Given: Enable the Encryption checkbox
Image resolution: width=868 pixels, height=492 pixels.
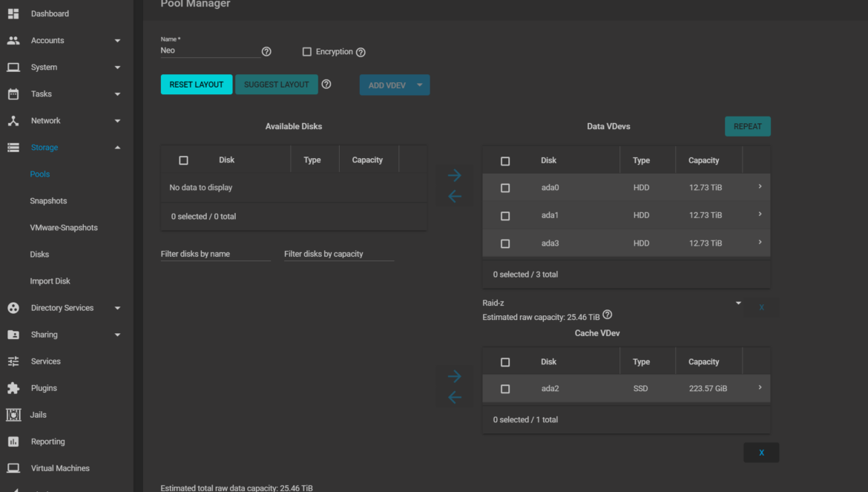Looking at the screenshot, I should click(306, 51).
